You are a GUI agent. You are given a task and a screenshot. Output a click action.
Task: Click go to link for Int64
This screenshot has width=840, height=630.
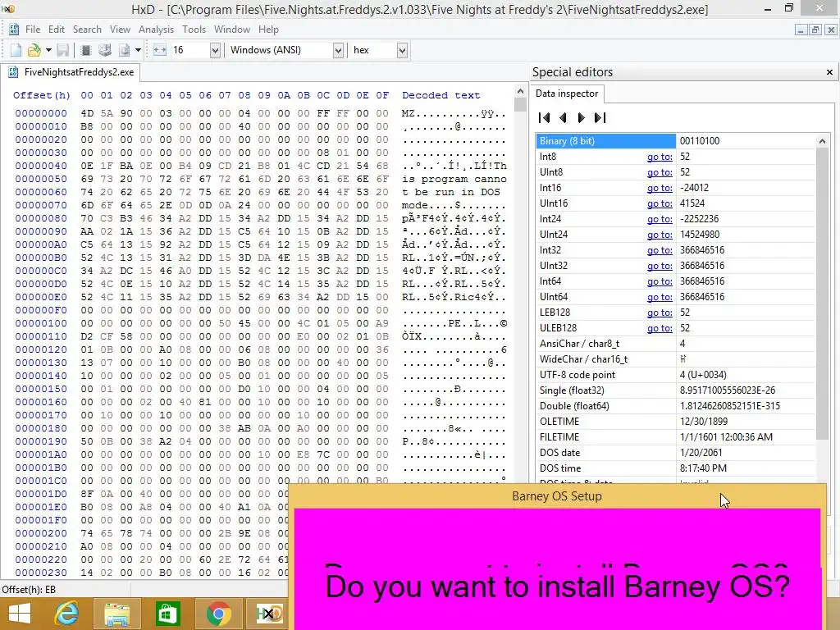tap(660, 281)
